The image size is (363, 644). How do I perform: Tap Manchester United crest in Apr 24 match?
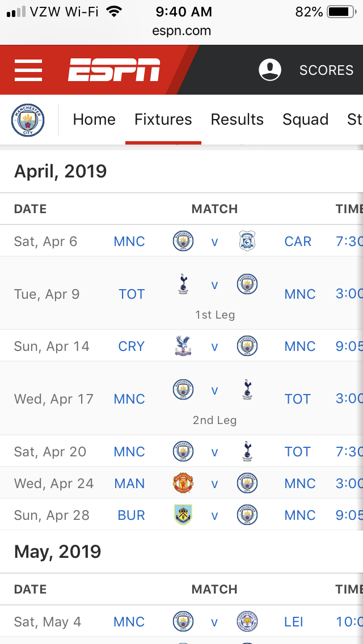coord(183,483)
